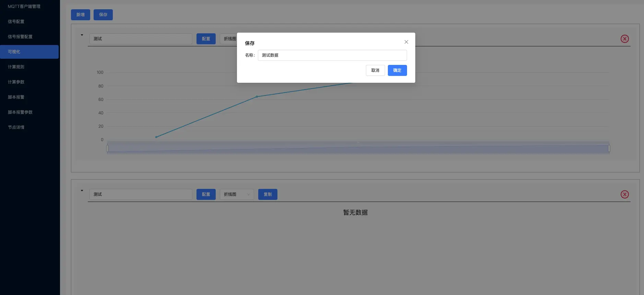Click 取消 in the save dialog
The width and height of the screenshot is (644, 295).
(x=375, y=70)
